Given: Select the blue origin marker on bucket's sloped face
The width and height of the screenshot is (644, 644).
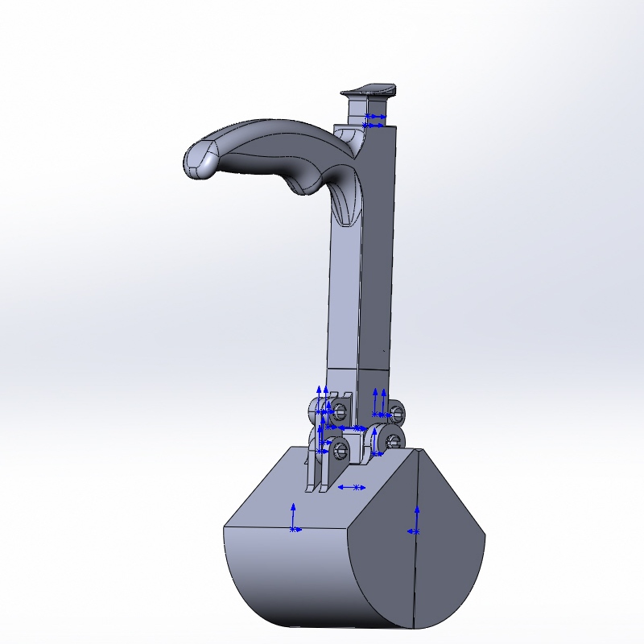Looking at the screenshot, I should point(295,517).
